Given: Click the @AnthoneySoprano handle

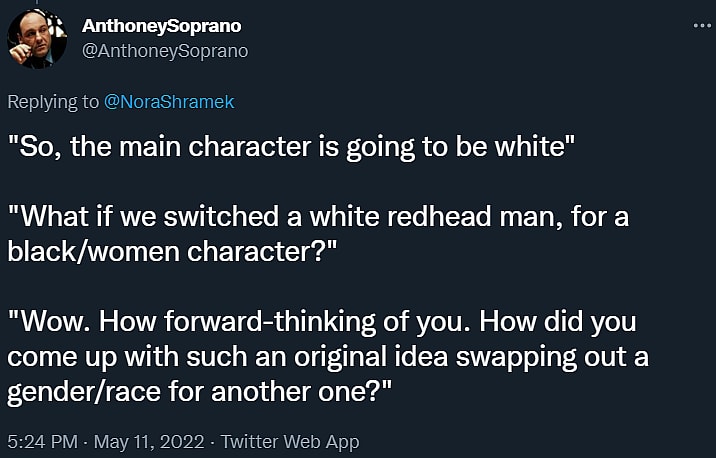Looking at the screenshot, I should [x=164, y=50].
